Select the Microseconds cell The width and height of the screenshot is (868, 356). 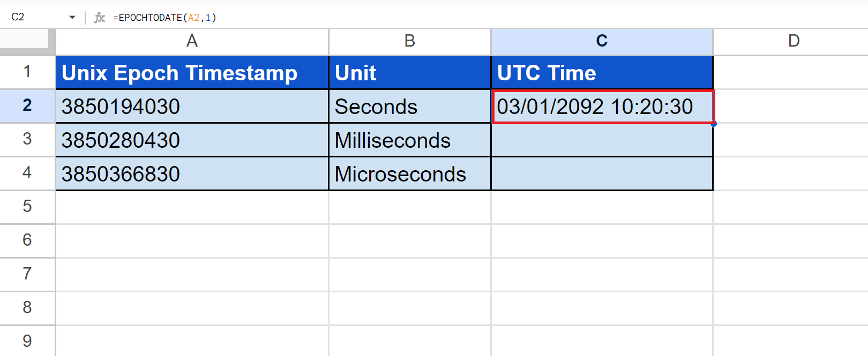409,174
